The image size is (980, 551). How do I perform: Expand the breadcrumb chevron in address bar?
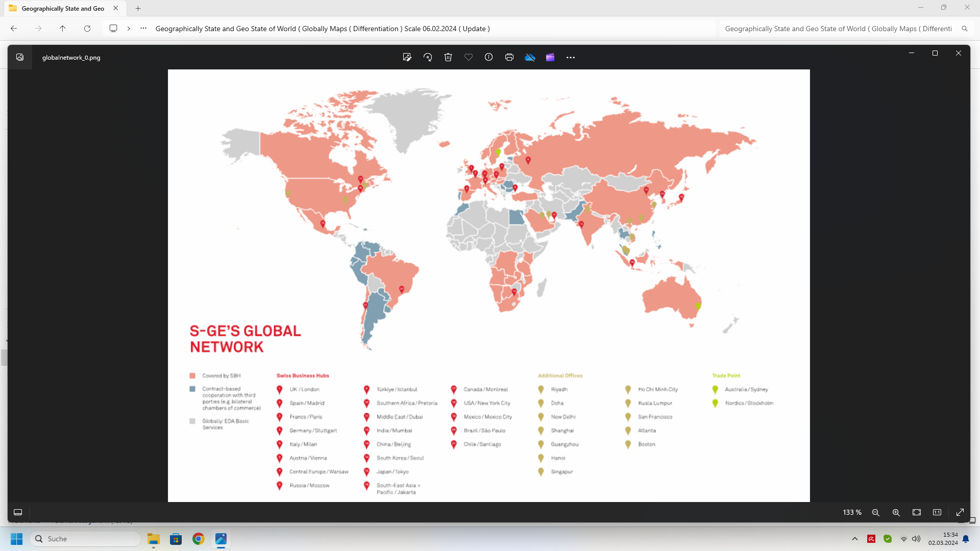click(x=129, y=29)
